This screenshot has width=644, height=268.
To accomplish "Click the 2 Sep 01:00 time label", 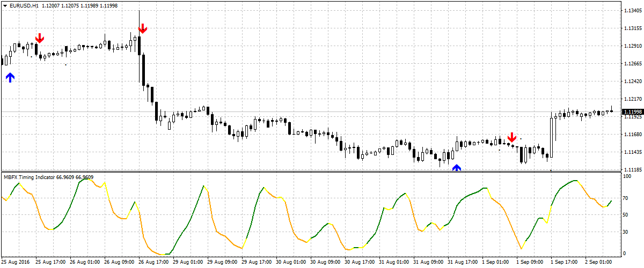I will coord(599,263).
